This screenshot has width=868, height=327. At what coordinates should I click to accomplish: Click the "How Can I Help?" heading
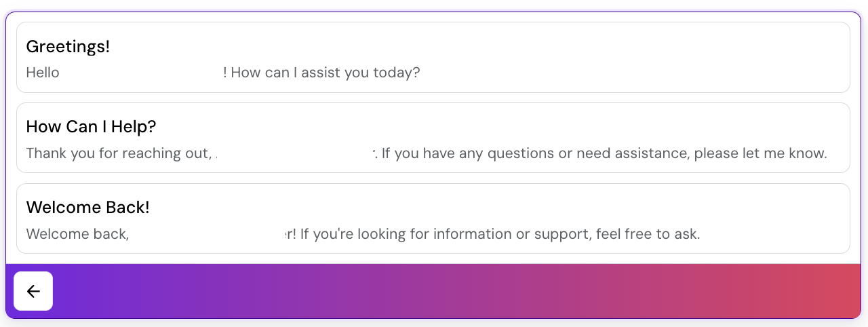click(x=92, y=126)
